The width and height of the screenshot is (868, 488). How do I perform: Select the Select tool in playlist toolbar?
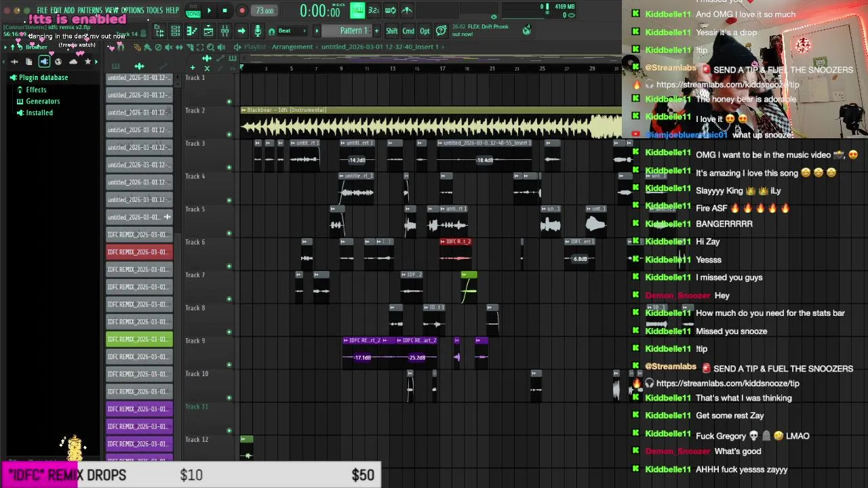[x=199, y=47]
